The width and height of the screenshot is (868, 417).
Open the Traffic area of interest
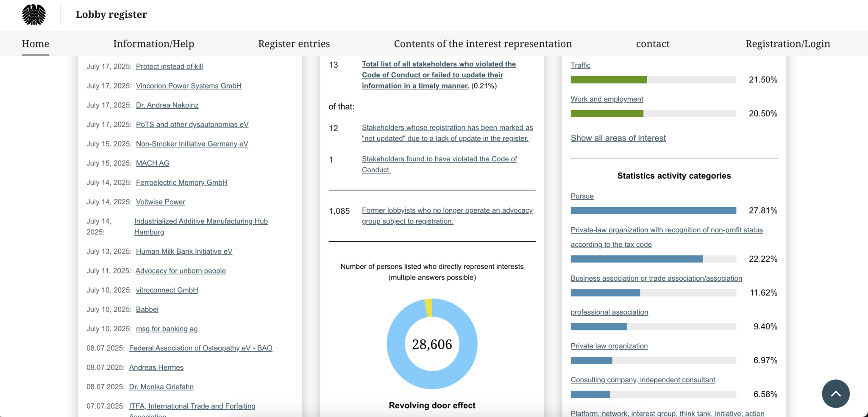point(580,65)
